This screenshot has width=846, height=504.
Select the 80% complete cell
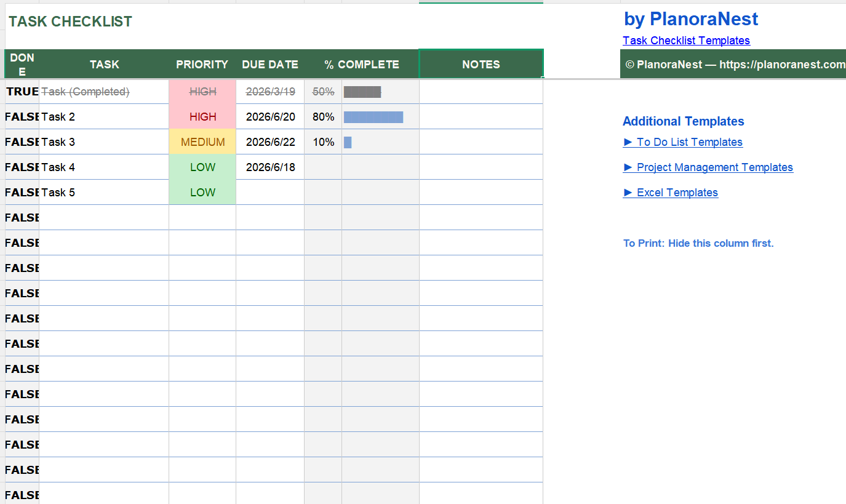tap(323, 117)
